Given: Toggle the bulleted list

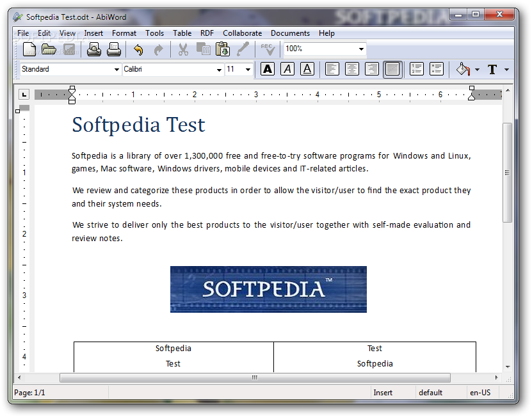Looking at the screenshot, I should click(x=437, y=69).
